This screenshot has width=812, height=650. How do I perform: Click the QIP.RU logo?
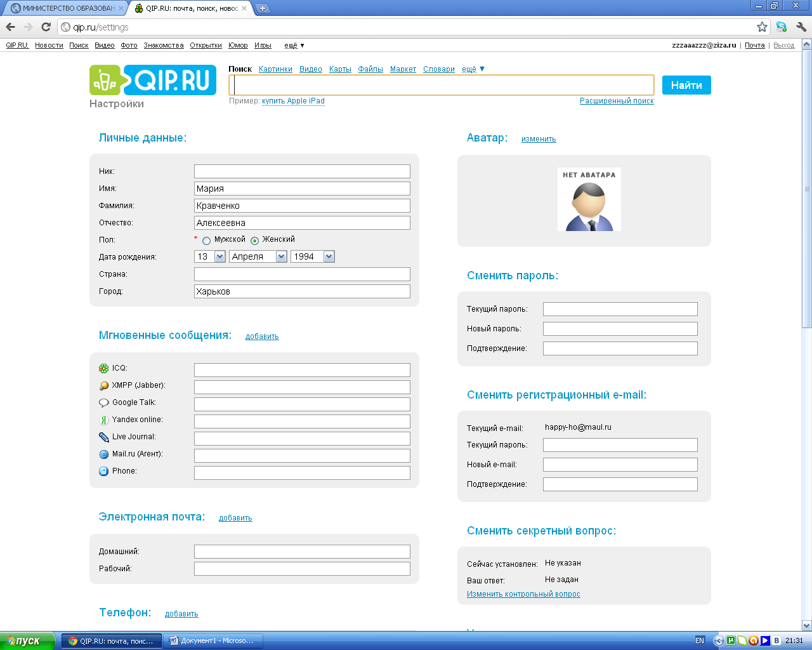153,80
